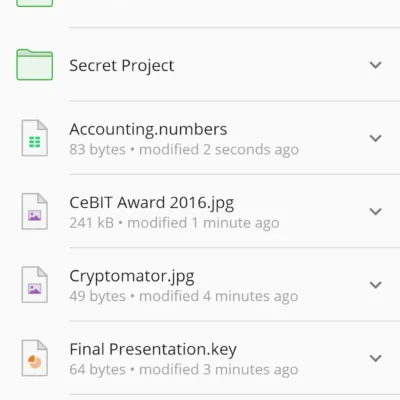Open the Secret Project folder icon

point(35,65)
